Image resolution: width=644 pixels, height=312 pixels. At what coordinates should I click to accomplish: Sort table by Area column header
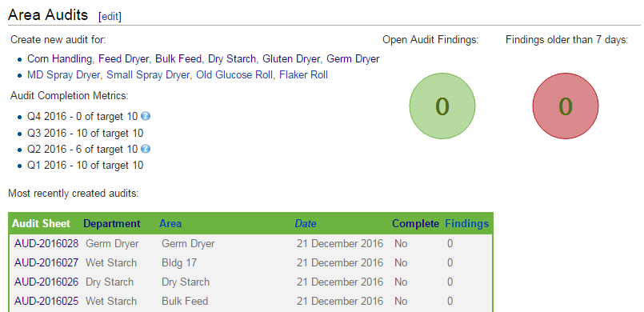pyautogui.click(x=170, y=224)
